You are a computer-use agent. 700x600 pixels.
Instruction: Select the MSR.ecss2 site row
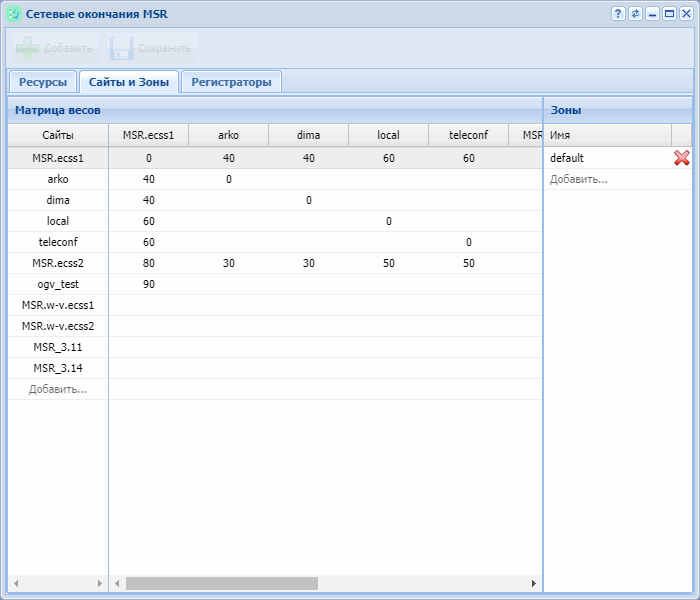click(57, 263)
